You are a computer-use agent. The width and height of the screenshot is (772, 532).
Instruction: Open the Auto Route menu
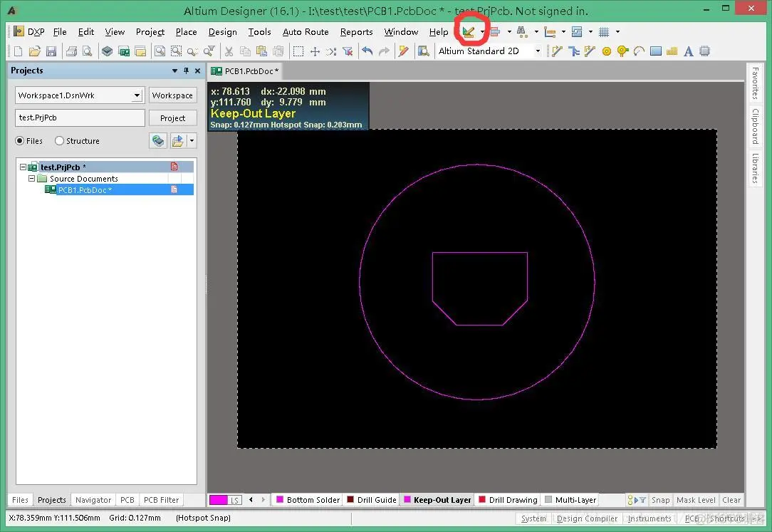click(x=306, y=32)
